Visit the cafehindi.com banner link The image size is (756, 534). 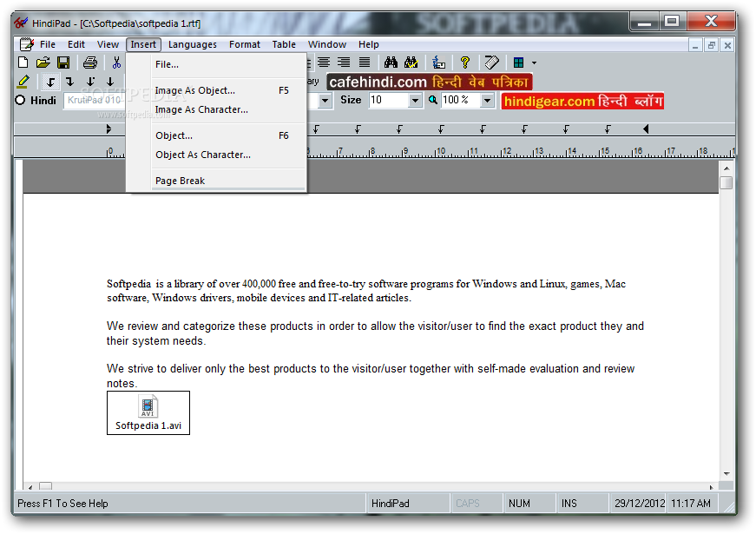click(x=429, y=82)
